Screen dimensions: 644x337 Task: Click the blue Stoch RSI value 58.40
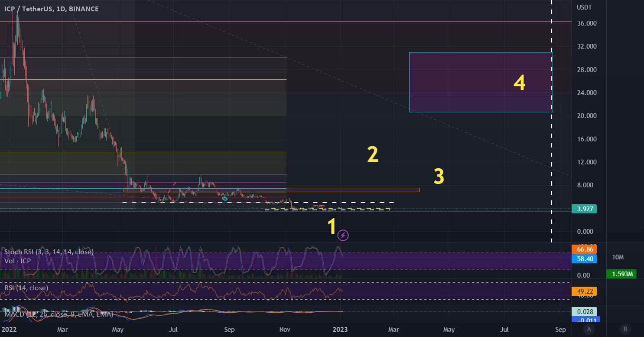pos(584,259)
